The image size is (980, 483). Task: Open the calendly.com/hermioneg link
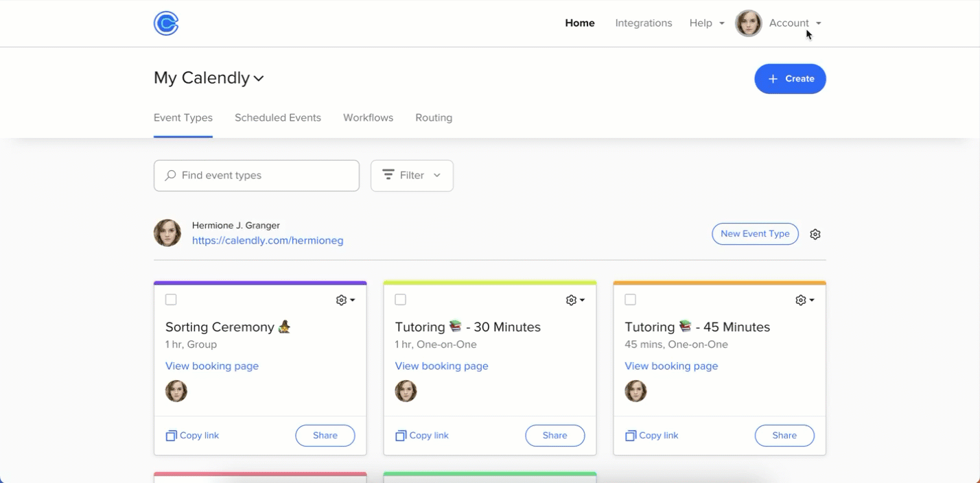click(x=268, y=241)
